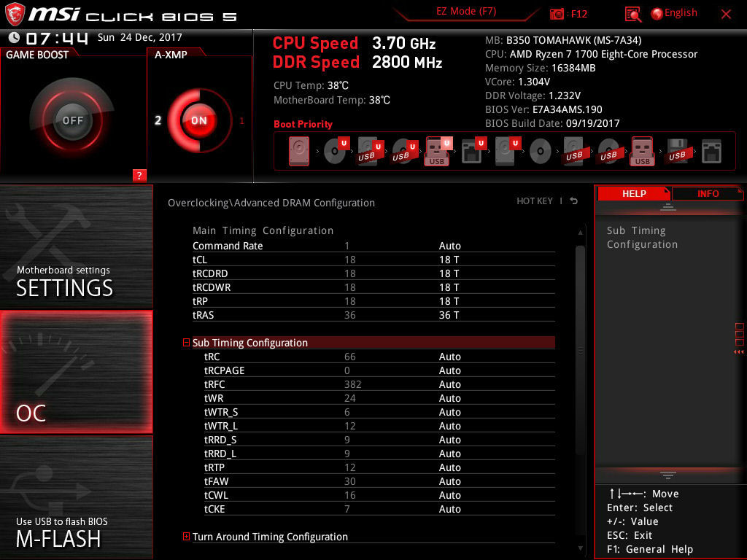This screenshot has width=747, height=560.
Task: Select the legacy CD/DVD boot icon without badges
Action: click(541, 152)
